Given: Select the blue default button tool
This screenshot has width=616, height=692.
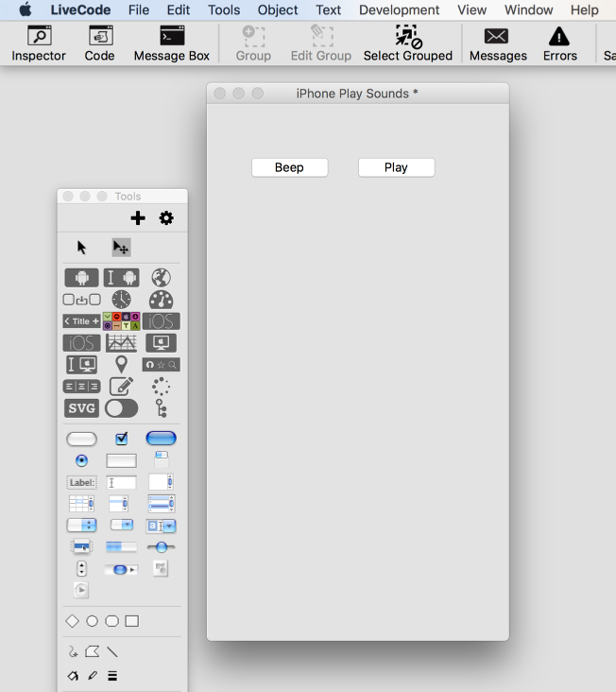Looking at the screenshot, I should point(161,439).
